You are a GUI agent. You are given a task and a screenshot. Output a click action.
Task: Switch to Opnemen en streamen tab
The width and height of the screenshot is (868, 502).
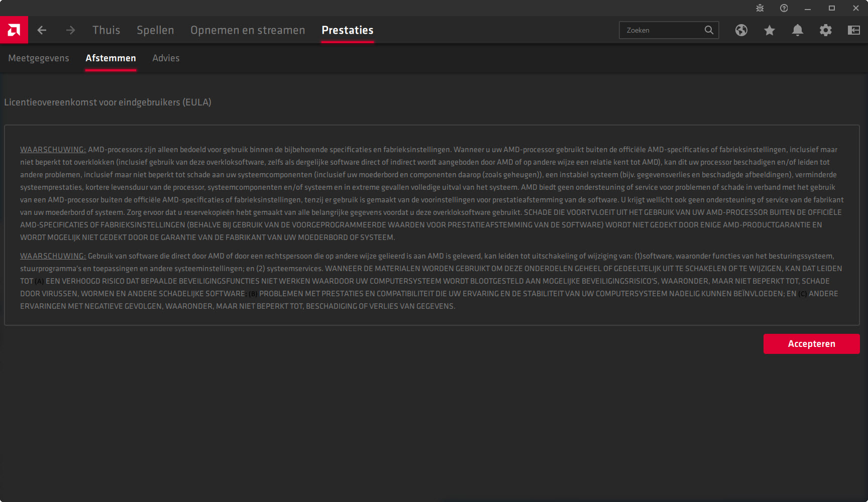pos(248,30)
